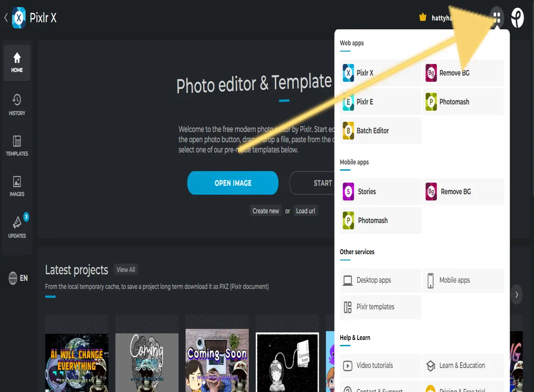Image resolution: width=534 pixels, height=392 pixels.
Task: Launch Photomash from Web apps
Action: point(464,102)
